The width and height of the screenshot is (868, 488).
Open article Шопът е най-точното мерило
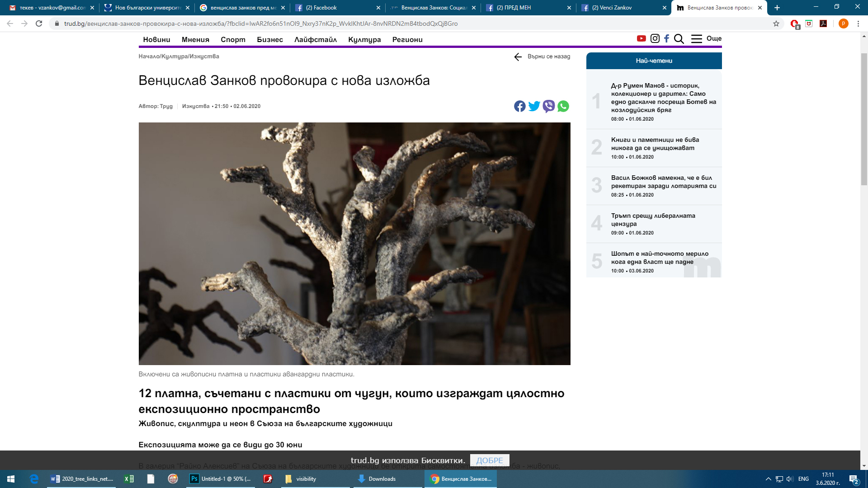(x=660, y=258)
